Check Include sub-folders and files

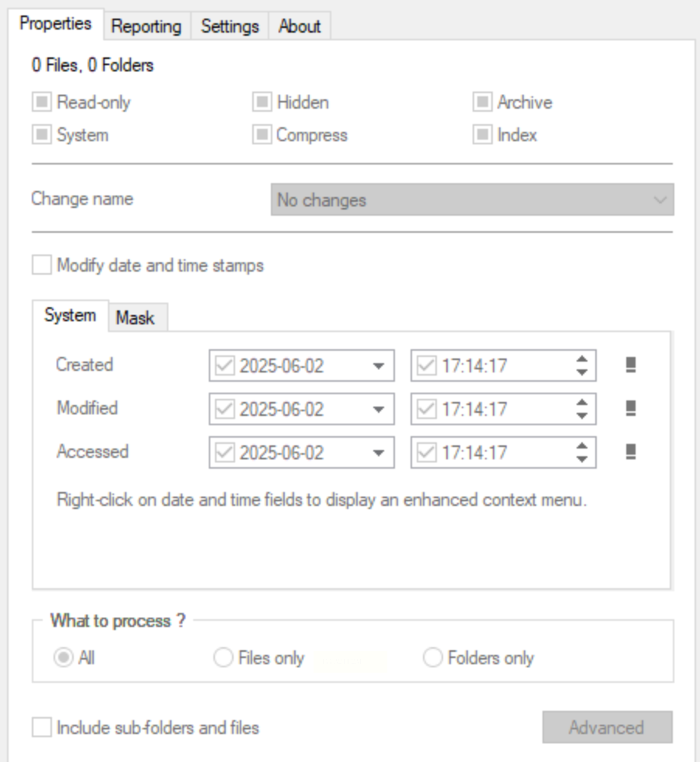click(42, 728)
